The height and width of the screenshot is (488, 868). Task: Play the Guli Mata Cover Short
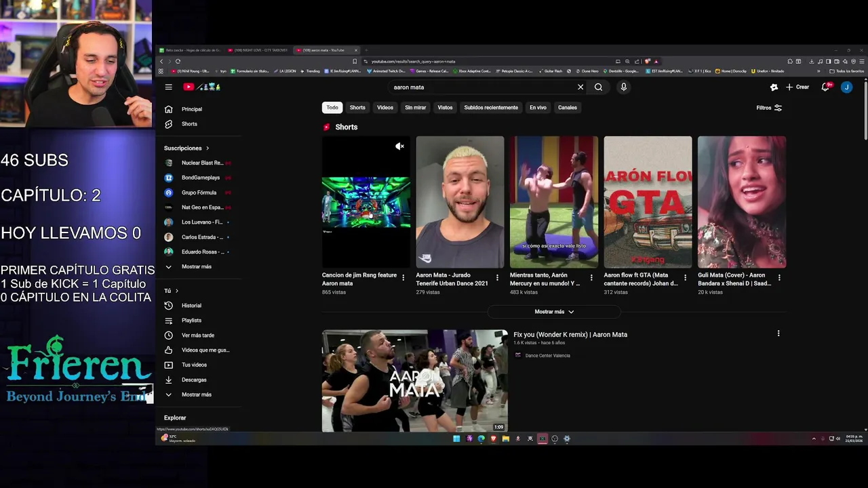click(742, 202)
